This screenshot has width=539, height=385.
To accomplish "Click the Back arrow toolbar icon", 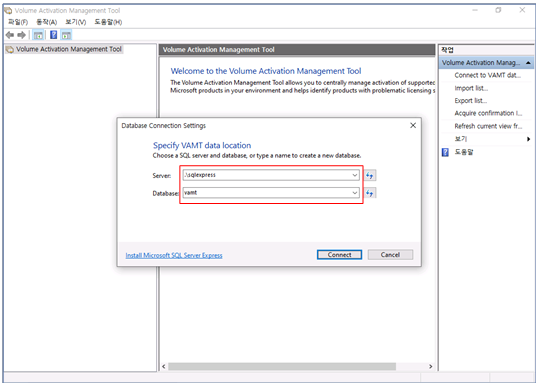I will coord(10,35).
